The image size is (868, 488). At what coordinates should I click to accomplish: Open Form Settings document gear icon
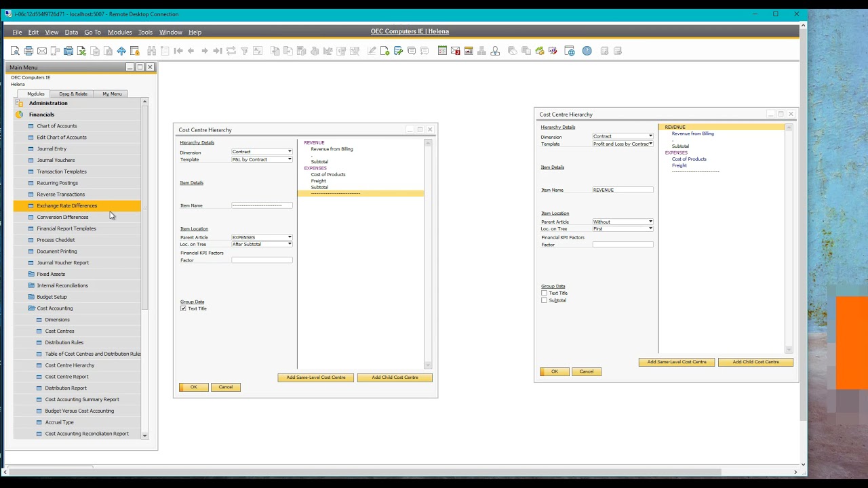(x=384, y=51)
